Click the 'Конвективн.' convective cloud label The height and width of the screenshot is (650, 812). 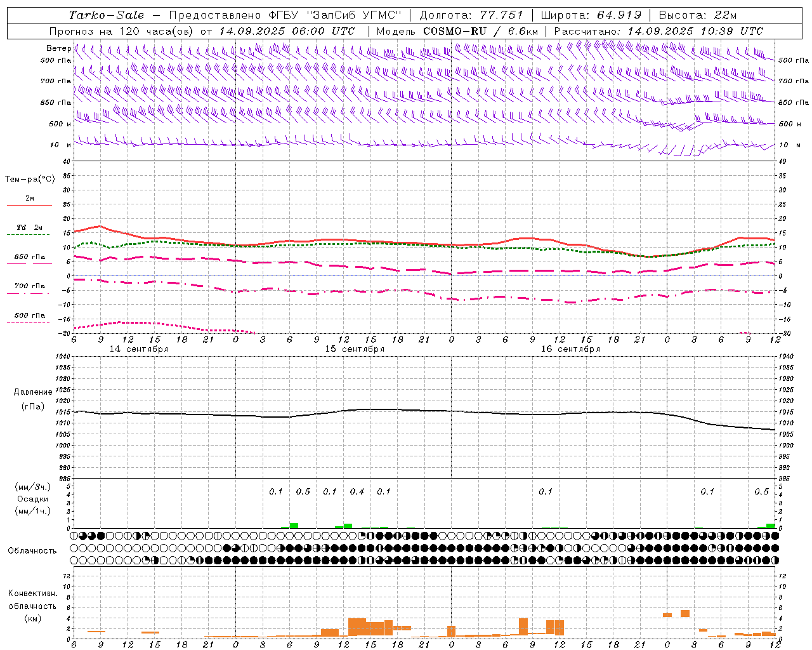[x=33, y=594]
